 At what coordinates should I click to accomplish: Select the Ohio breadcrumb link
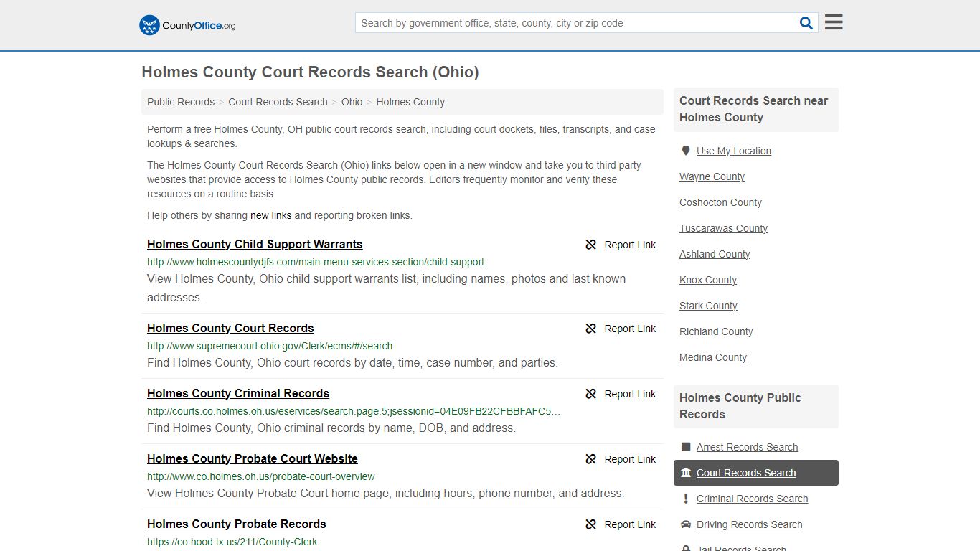(352, 102)
